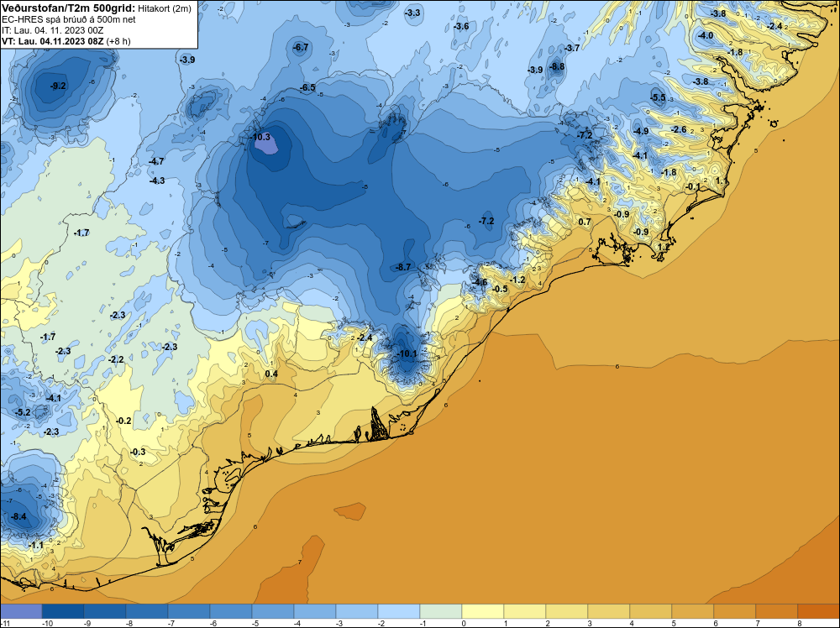Select the legend swatch between 7 and 8
The height and width of the screenshot is (628, 840).
click(777, 611)
